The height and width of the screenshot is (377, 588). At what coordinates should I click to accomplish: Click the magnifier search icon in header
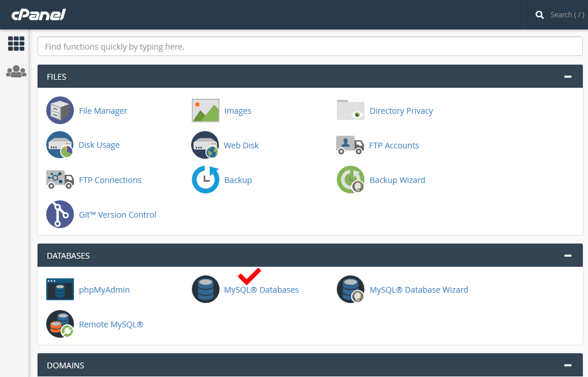539,15
